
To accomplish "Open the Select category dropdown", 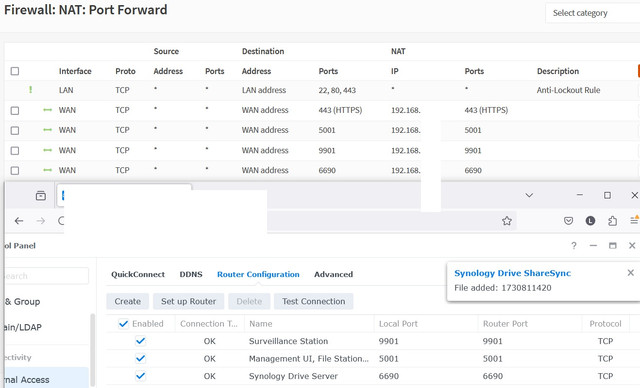I will click(593, 13).
